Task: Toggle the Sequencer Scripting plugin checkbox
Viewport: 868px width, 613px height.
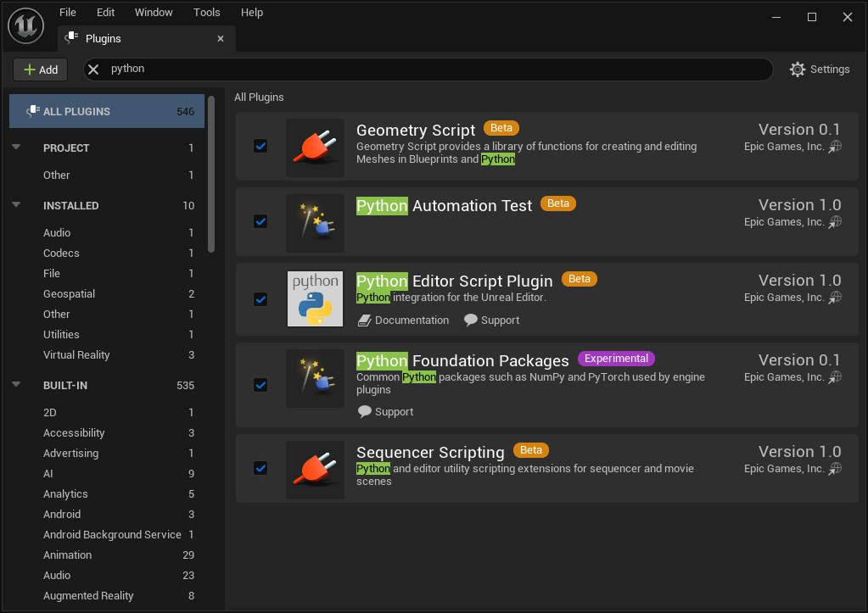Action: point(260,468)
